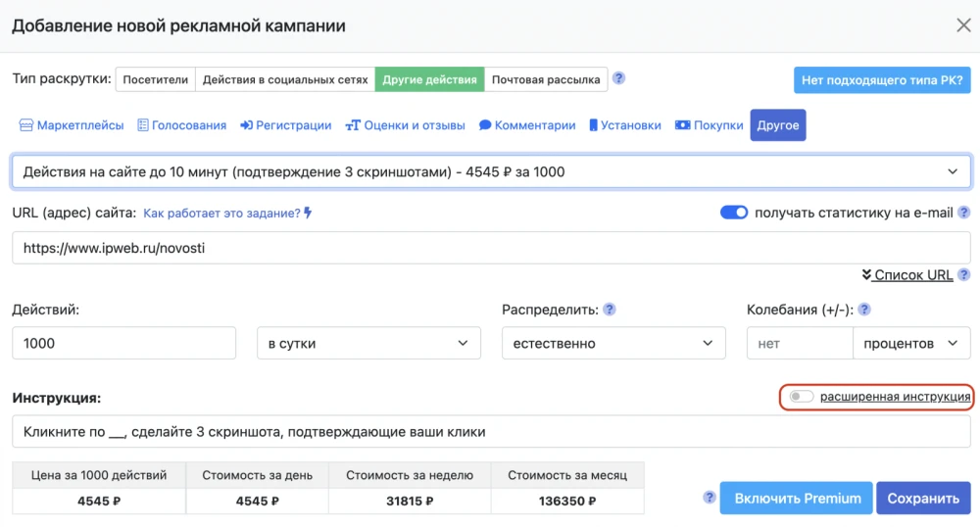Image resolution: width=980 pixels, height=527 pixels.
Task: Enable the расширенная инструкция switch
Action: tap(802, 397)
